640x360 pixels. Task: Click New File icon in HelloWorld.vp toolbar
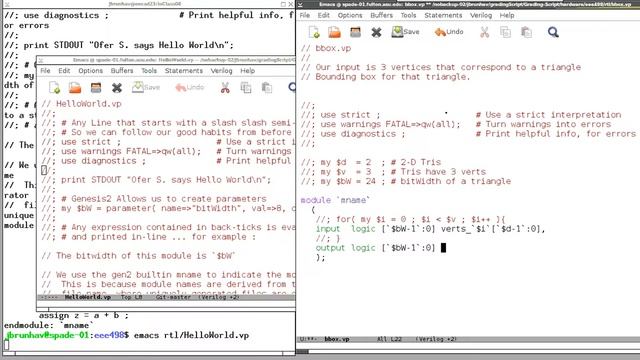(x=54, y=87)
